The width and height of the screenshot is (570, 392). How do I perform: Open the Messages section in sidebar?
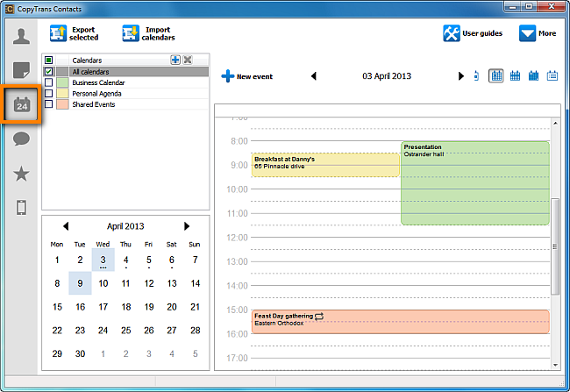[x=21, y=139]
